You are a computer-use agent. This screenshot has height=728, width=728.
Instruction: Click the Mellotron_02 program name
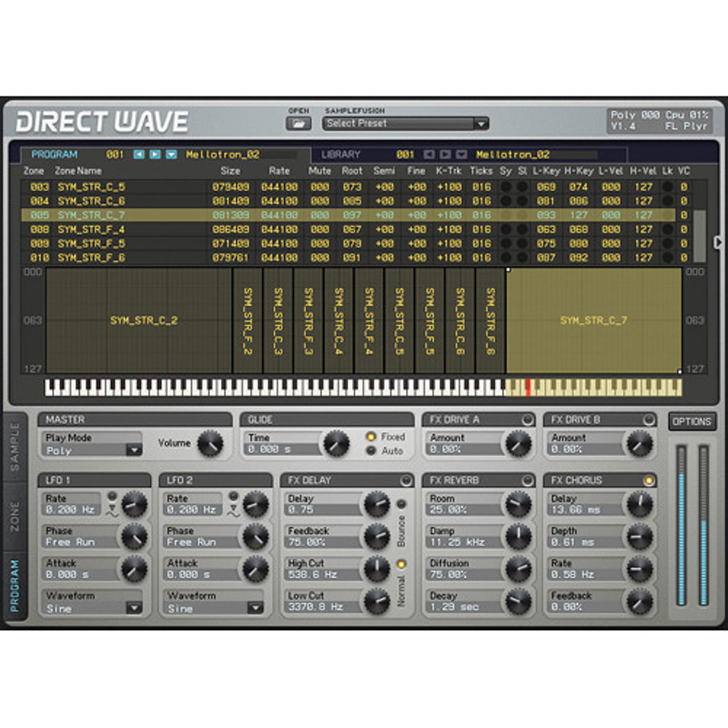[223, 155]
